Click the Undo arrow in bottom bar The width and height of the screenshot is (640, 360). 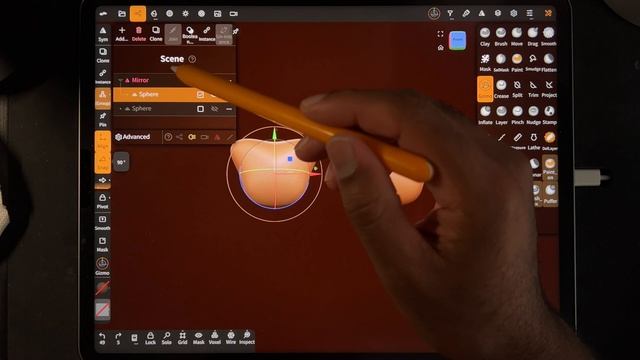(102, 338)
